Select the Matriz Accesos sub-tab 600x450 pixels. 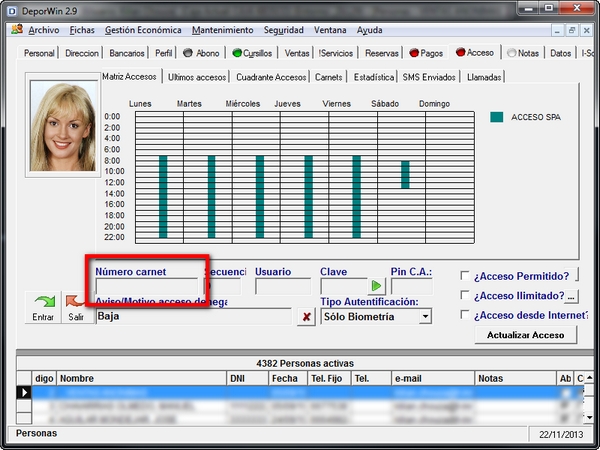(129, 77)
